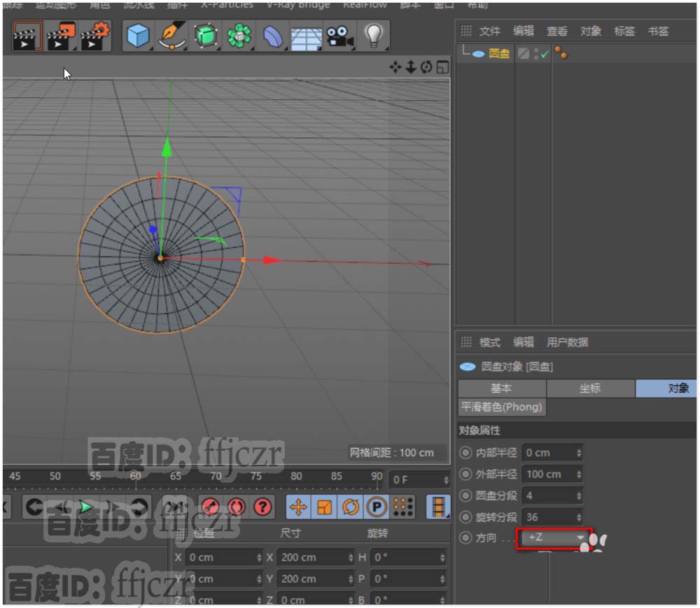This screenshot has width=700, height=608.
Task: Click the Camera object icon
Action: tap(339, 36)
